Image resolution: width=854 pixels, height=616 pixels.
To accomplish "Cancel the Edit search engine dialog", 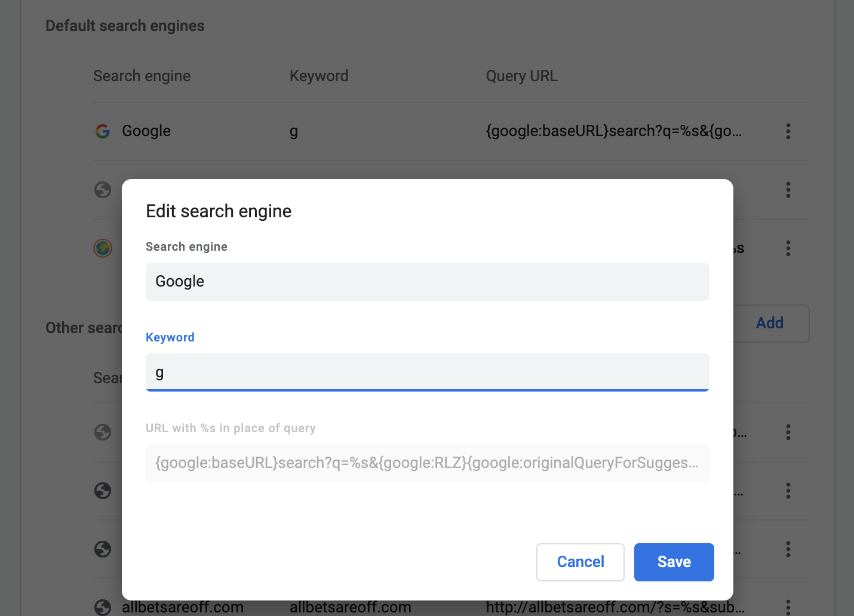I will coord(580,562).
